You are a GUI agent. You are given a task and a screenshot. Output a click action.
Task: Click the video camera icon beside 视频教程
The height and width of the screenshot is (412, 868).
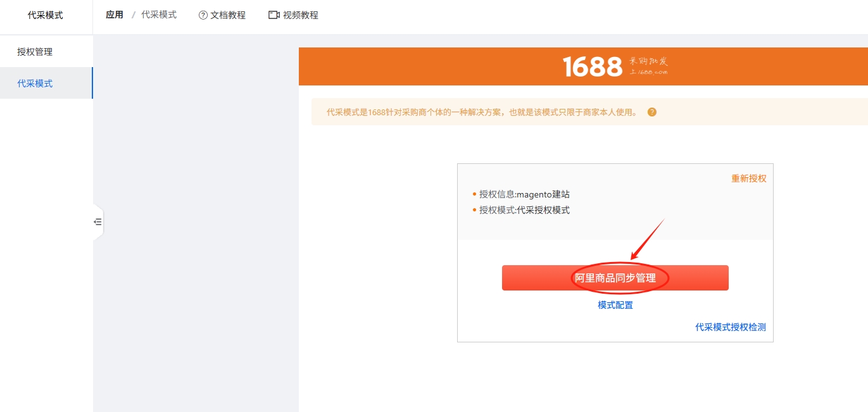(x=274, y=15)
